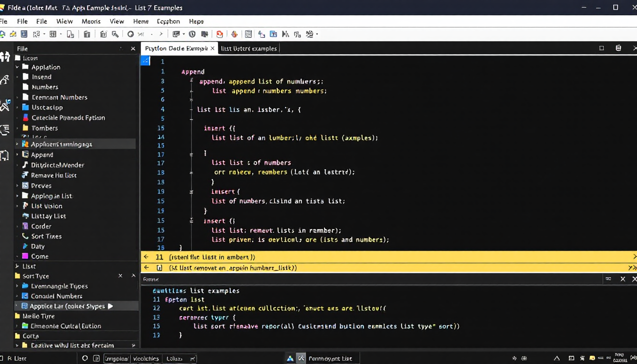Click the music note icon beside DitydictalWender

click(26, 165)
